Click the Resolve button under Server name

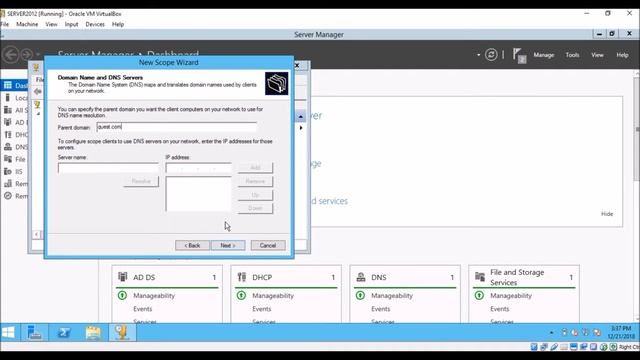pos(141,181)
